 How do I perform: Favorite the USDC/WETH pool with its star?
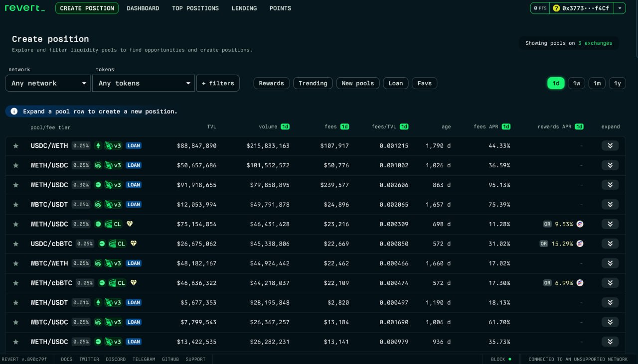coord(15,145)
